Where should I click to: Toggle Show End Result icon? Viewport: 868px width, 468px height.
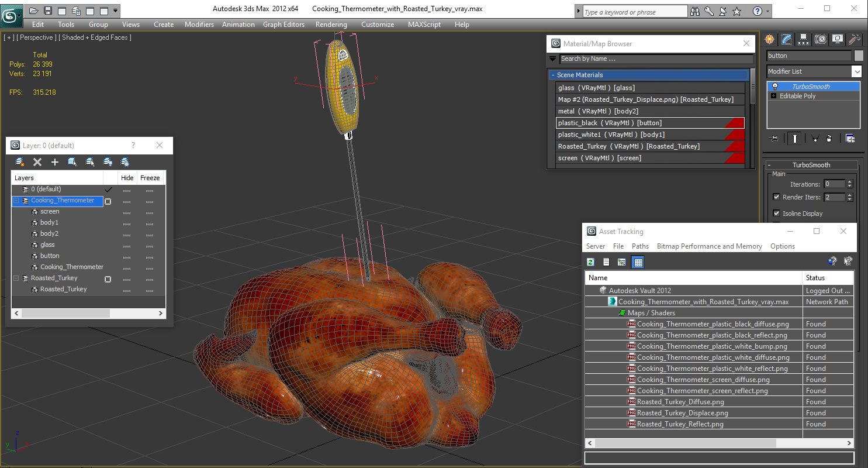(794, 139)
